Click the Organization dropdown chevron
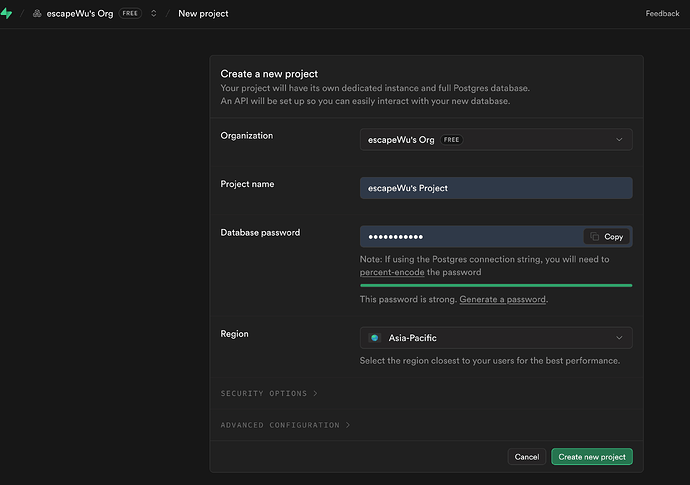The width and height of the screenshot is (690, 485). pos(619,140)
